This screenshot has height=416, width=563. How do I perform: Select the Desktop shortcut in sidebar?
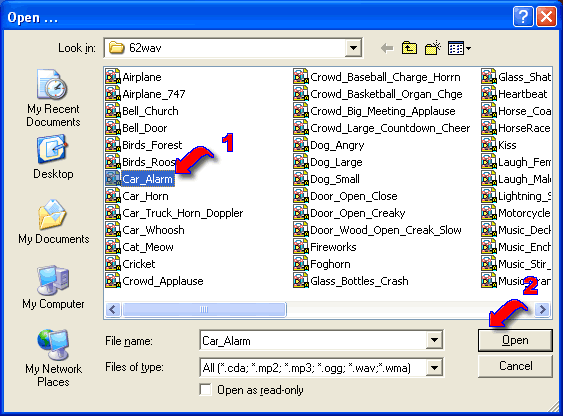pos(53,157)
